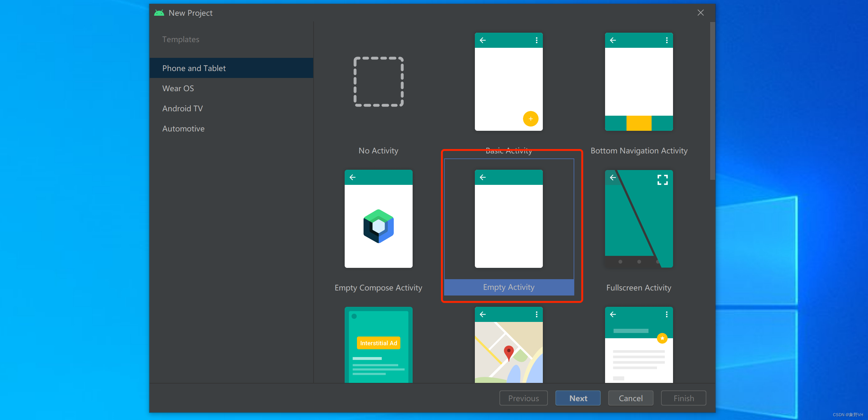Select the scrolling activity template with star

[638, 344]
